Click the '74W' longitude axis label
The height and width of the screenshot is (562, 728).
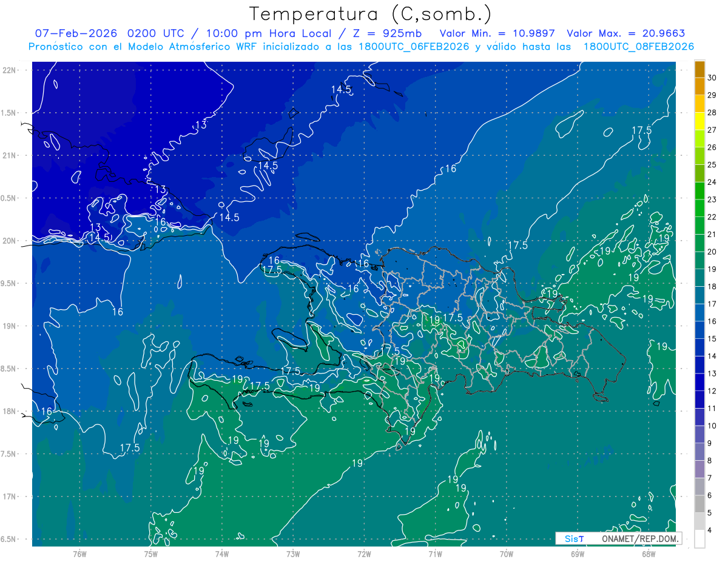pos(222,554)
